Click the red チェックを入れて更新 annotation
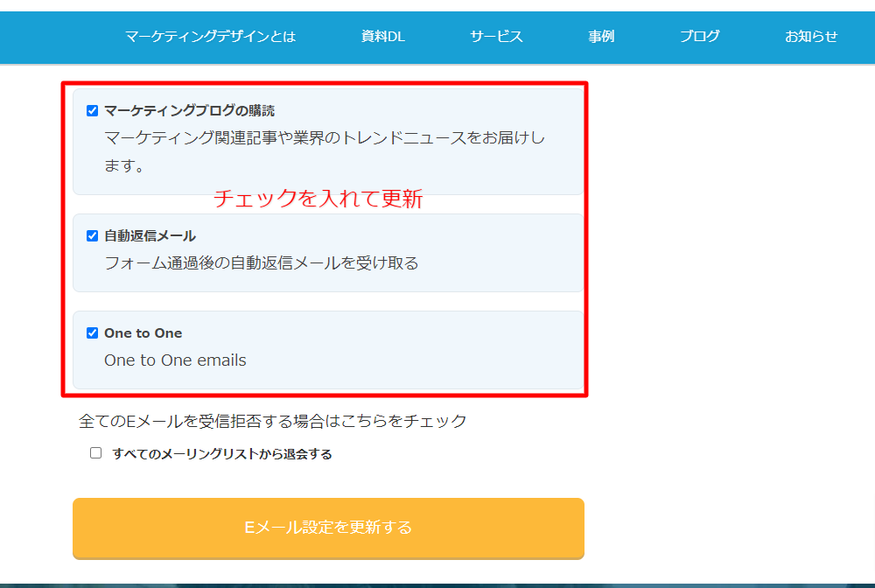 tap(318, 199)
